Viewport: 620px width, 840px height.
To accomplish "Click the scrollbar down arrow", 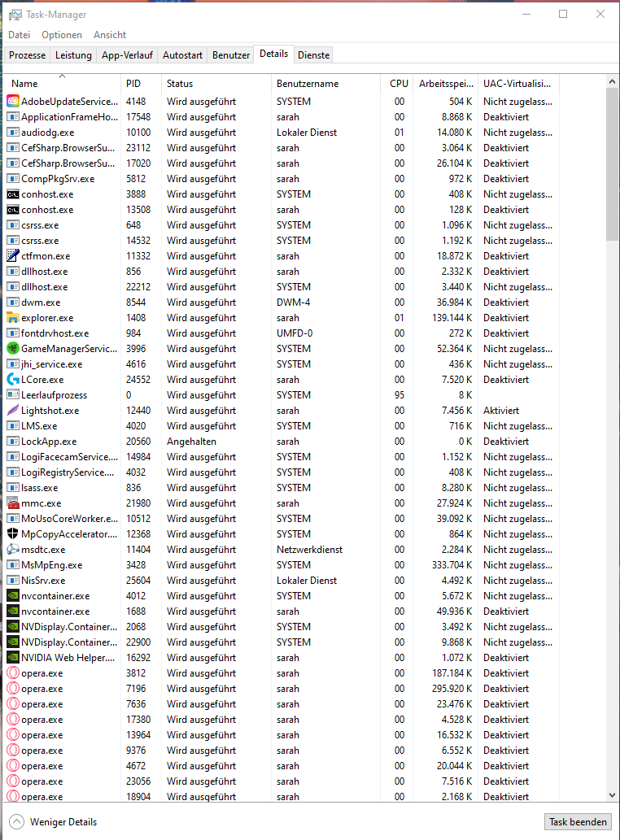I will click(612, 795).
